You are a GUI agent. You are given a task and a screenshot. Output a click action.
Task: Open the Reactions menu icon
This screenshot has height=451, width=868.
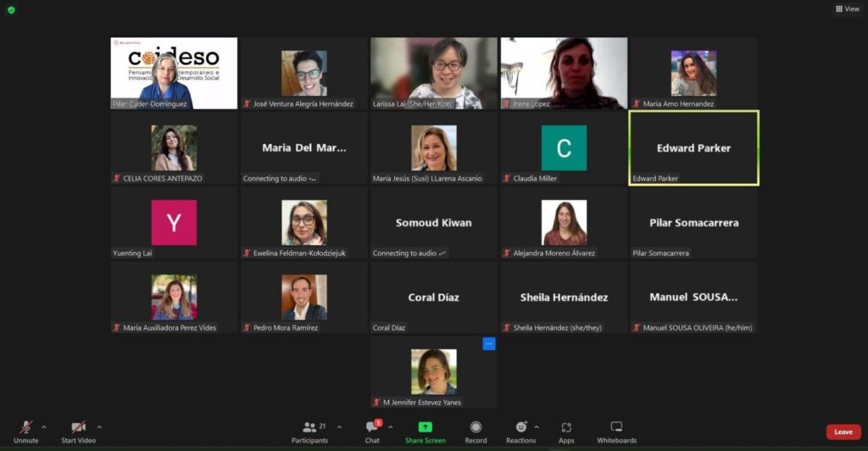point(520,427)
